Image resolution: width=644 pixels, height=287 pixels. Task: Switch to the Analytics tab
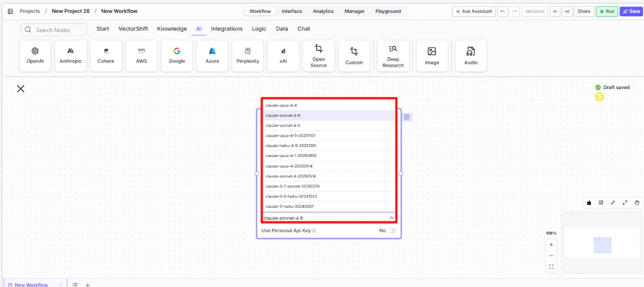pos(323,12)
